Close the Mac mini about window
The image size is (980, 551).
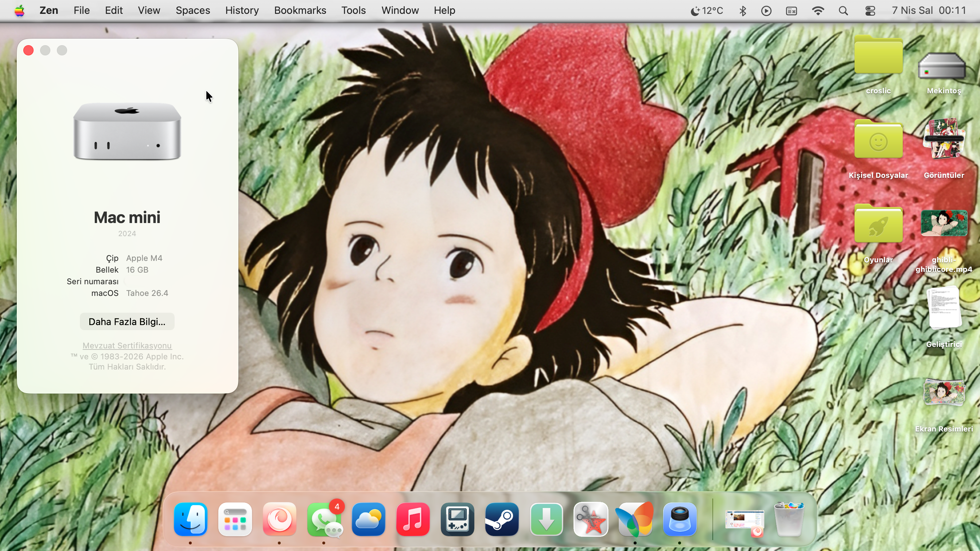coord(28,50)
